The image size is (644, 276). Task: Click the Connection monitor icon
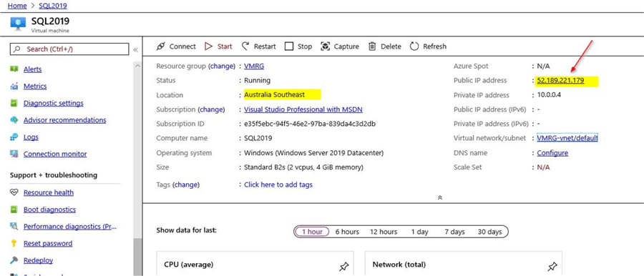pyautogui.click(x=14, y=154)
